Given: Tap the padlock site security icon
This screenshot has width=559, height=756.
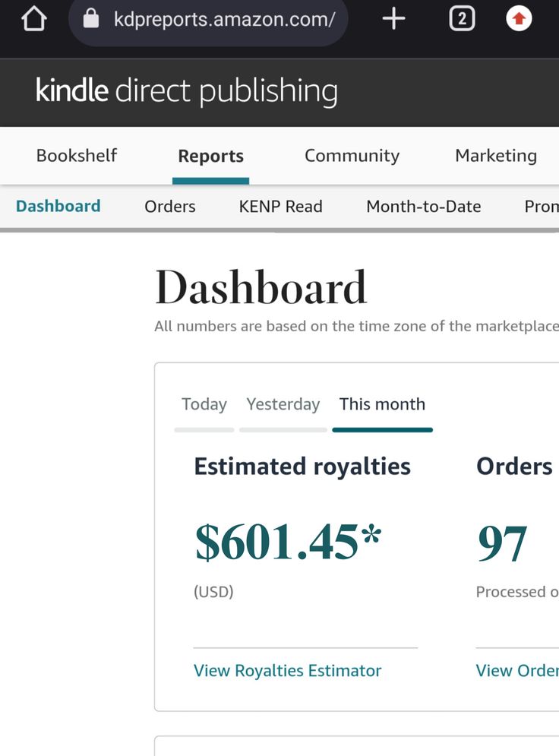Looking at the screenshot, I should (x=91, y=19).
